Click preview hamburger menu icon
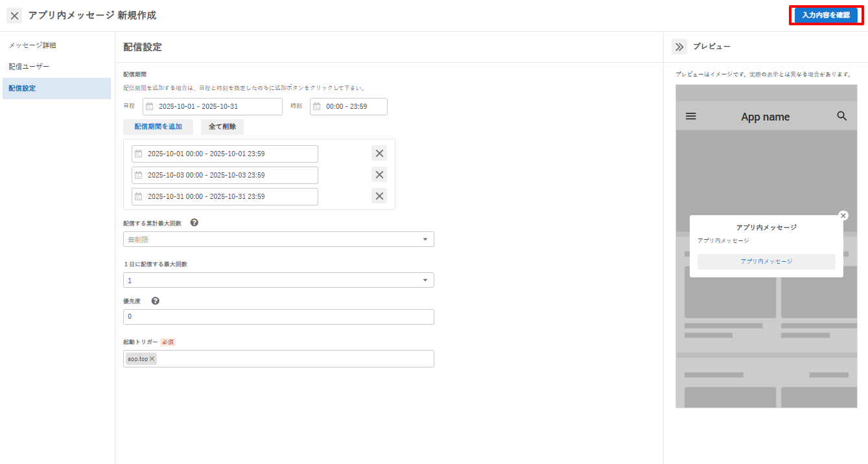Image resolution: width=868 pixels, height=464 pixels. (x=691, y=116)
